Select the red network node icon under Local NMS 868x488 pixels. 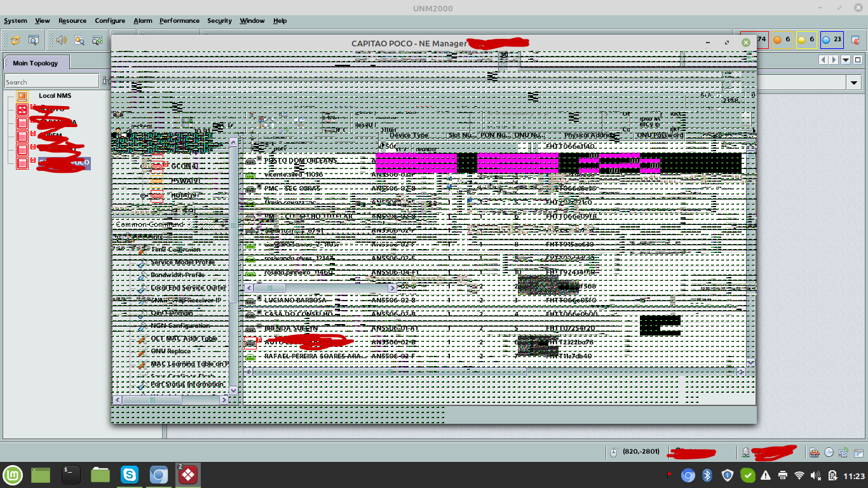coord(23,109)
